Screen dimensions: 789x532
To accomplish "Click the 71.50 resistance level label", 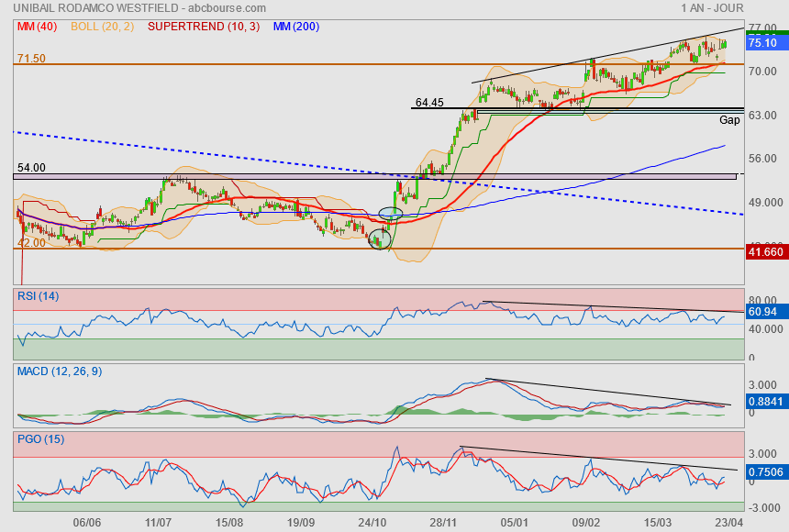I will tap(31, 59).
